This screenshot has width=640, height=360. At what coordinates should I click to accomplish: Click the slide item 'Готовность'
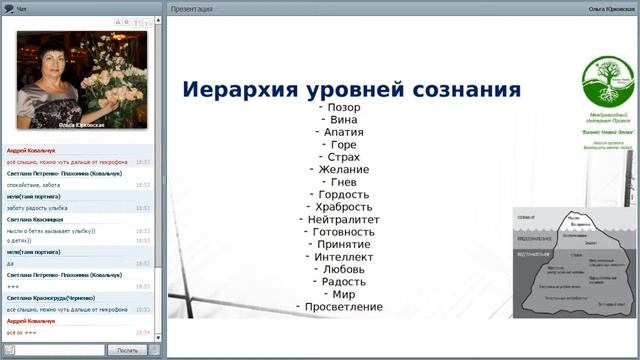[x=344, y=232]
